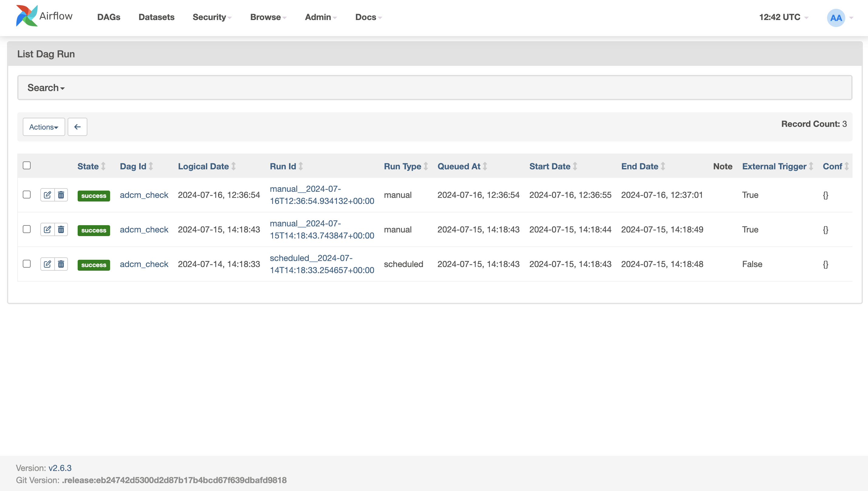Click the trash icon on the first row

(x=61, y=195)
